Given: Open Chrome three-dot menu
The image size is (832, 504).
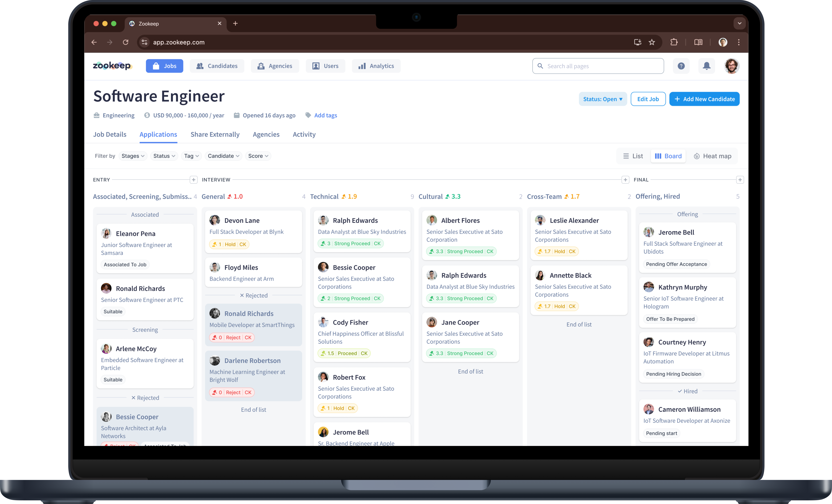Looking at the screenshot, I should [739, 42].
